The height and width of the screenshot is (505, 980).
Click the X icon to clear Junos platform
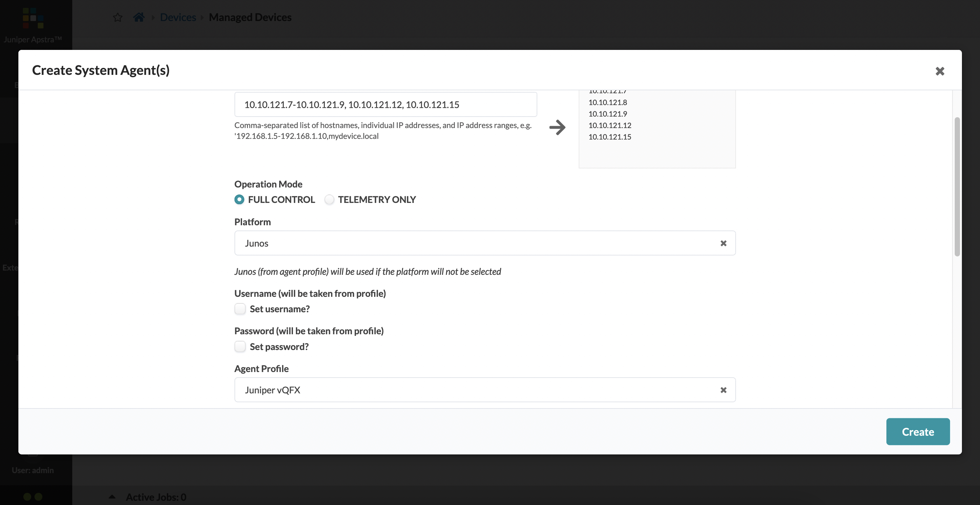[723, 243]
